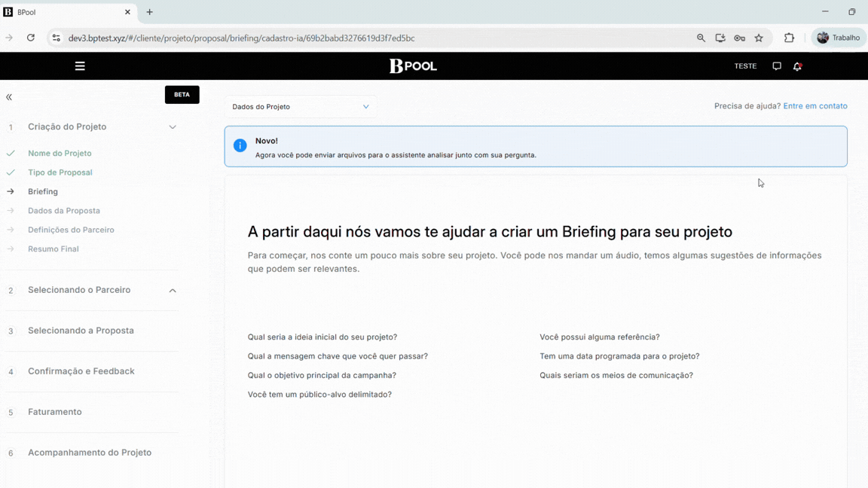Bookmark this page with the star icon

click(759, 38)
